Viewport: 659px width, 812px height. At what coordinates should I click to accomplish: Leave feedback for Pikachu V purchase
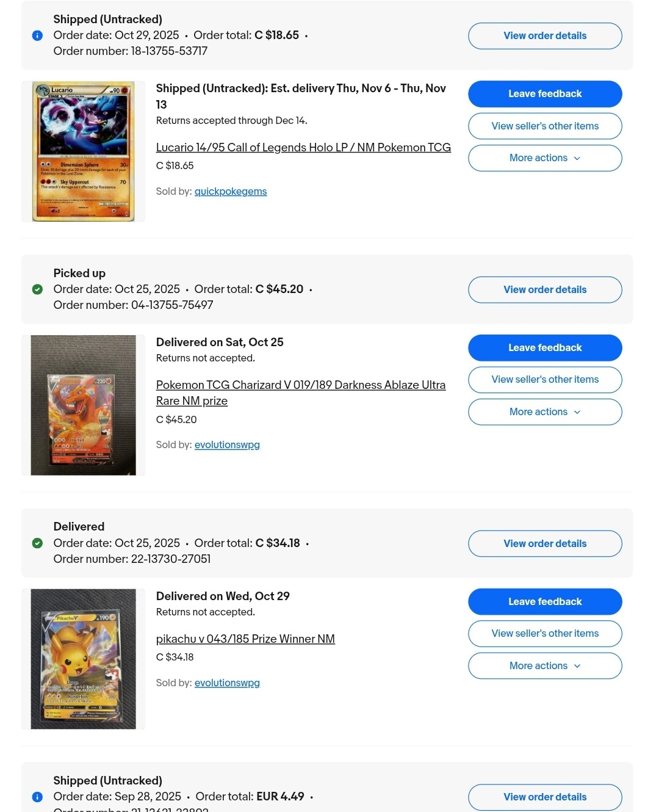pos(545,602)
